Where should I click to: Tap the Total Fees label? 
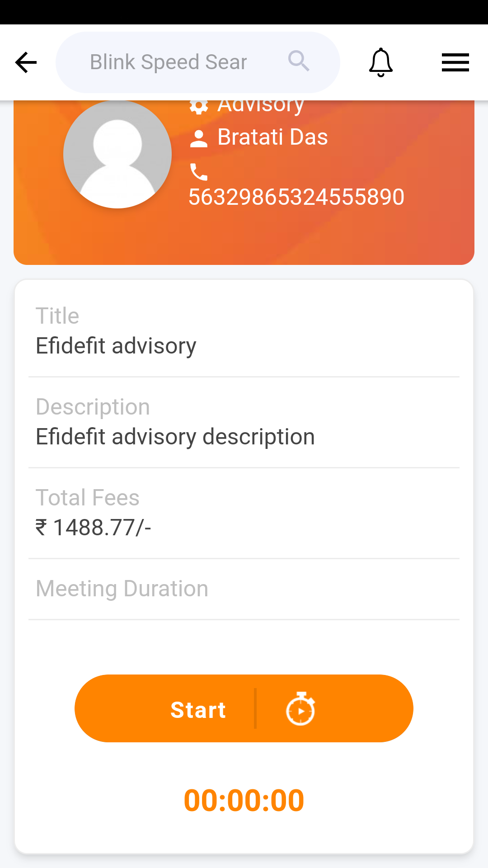point(88,498)
